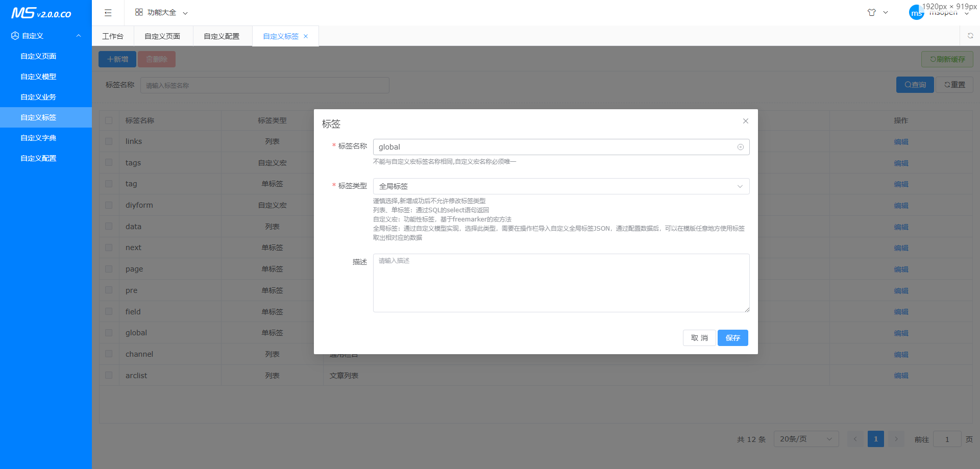This screenshot has height=469, width=980.
Task: Toggle the checkbox for the links row
Action: pyautogui.click(x=109, y=141)
